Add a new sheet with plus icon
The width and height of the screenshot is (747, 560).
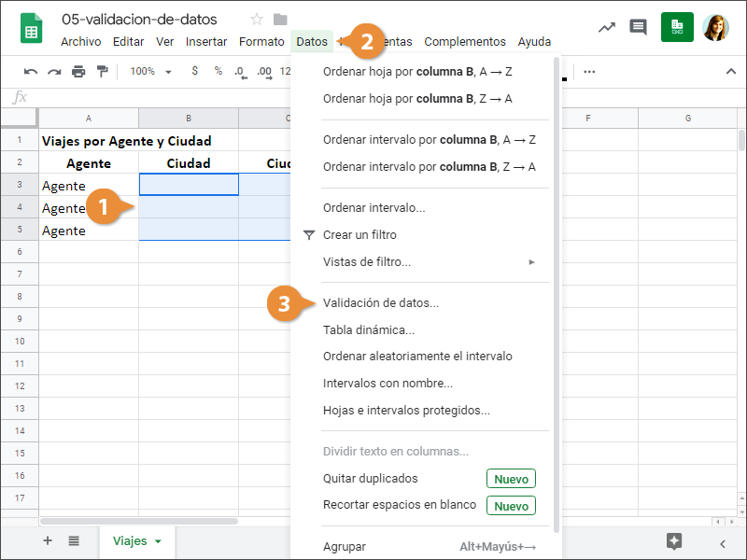click(48, 540)
